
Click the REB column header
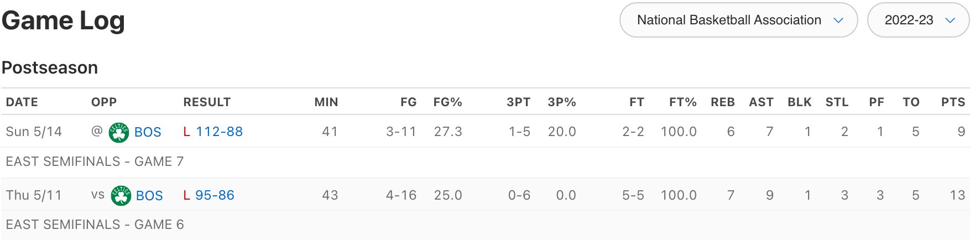pos(722,102)
